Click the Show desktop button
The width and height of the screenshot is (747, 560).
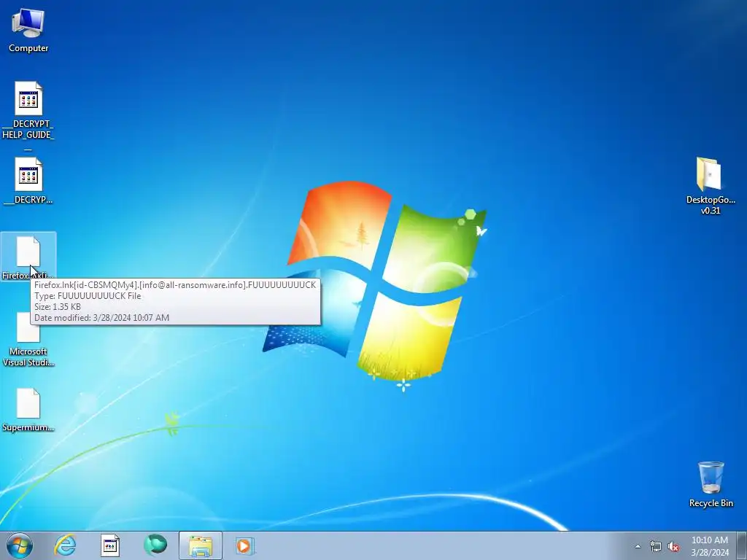point(741,545)
